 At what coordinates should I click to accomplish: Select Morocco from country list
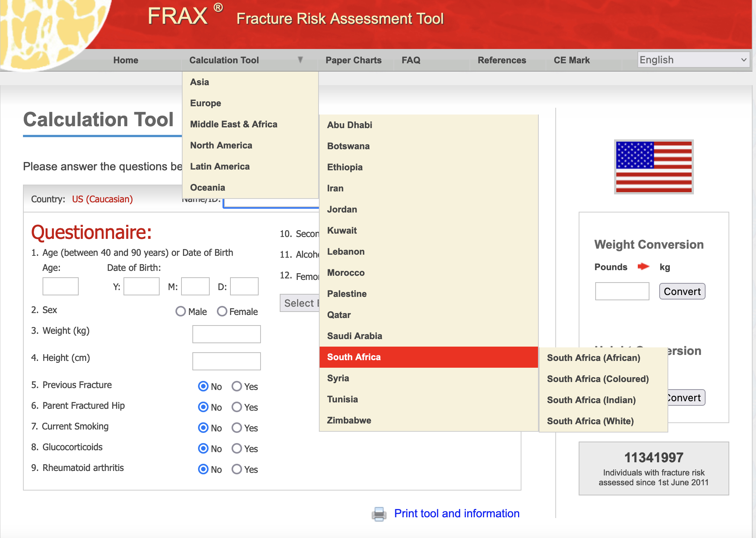429,273
